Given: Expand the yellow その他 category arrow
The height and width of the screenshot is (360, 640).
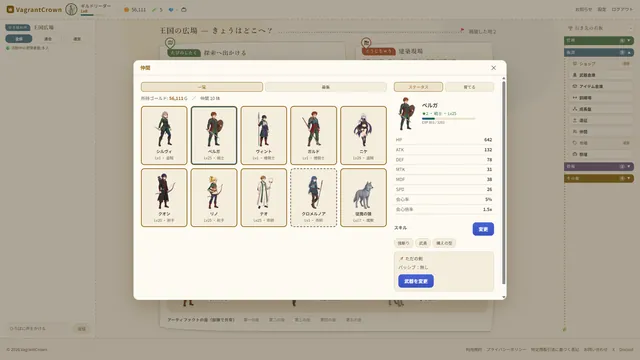Looking at the screenshot, I should (629, 178).
